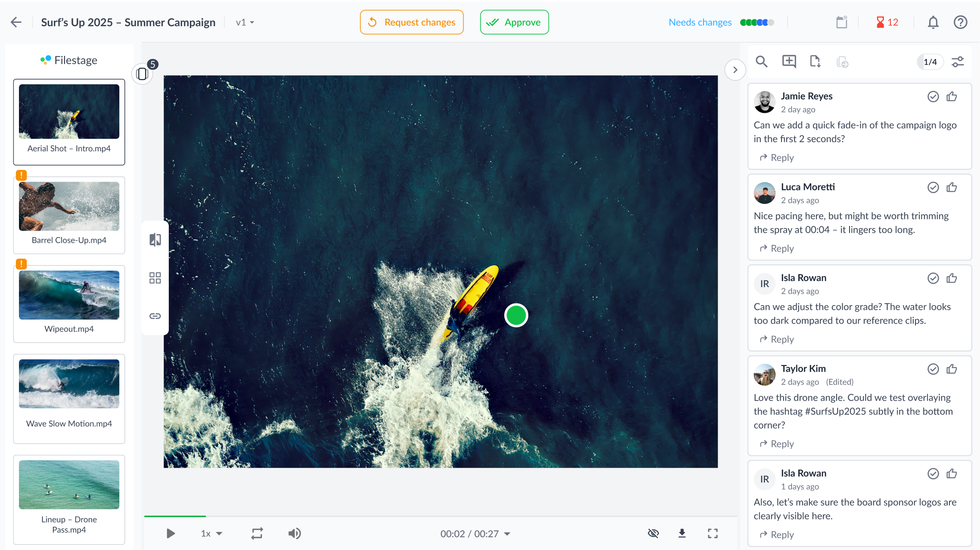Open the 1x playback speed dropdown
Screen dimensions: 980x550
point(211,533)
